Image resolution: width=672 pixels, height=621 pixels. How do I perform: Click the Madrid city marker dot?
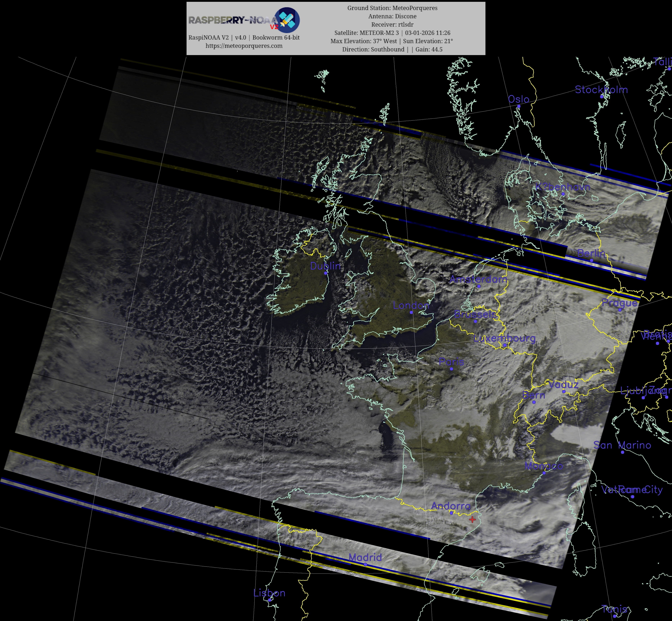[x=365, y=564]
